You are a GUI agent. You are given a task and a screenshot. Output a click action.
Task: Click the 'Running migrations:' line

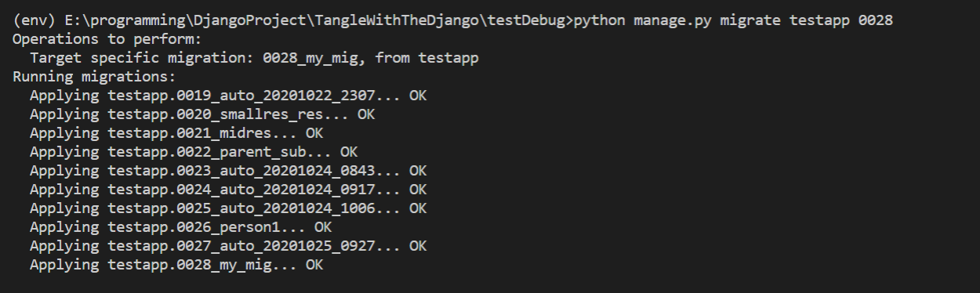(x=95, y=77)
